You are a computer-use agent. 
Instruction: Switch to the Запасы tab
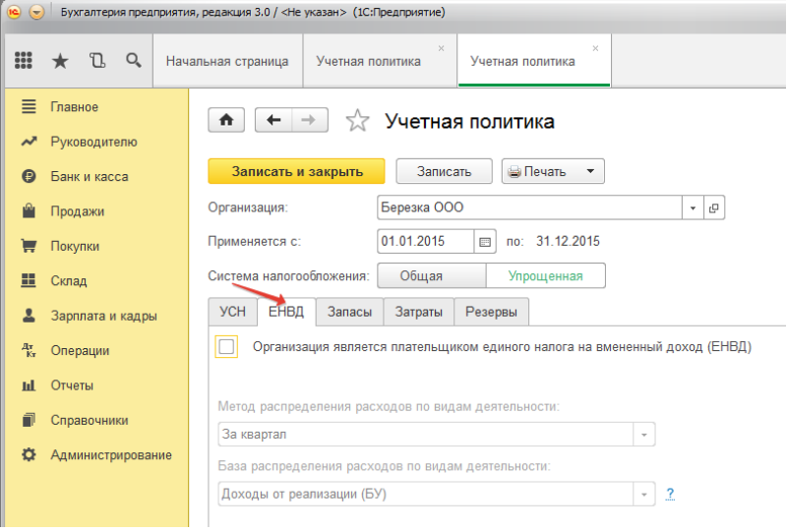349,312
